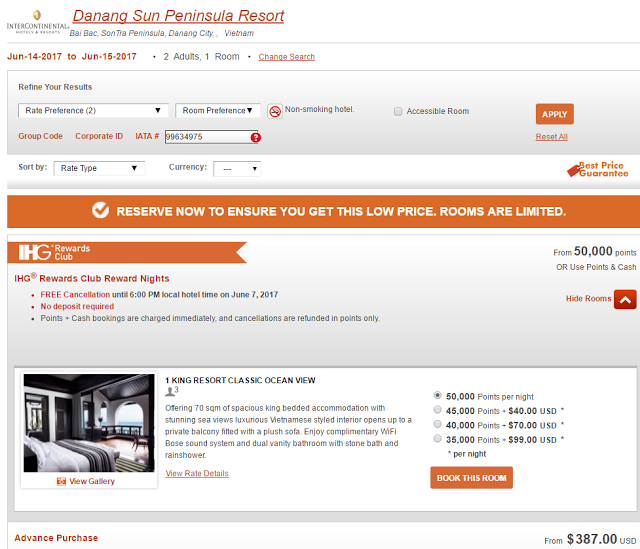Viewport: 640px width, 549px height.
Task: Click the OR Use Points & Cash text
Action: click(x=596, y=267)
